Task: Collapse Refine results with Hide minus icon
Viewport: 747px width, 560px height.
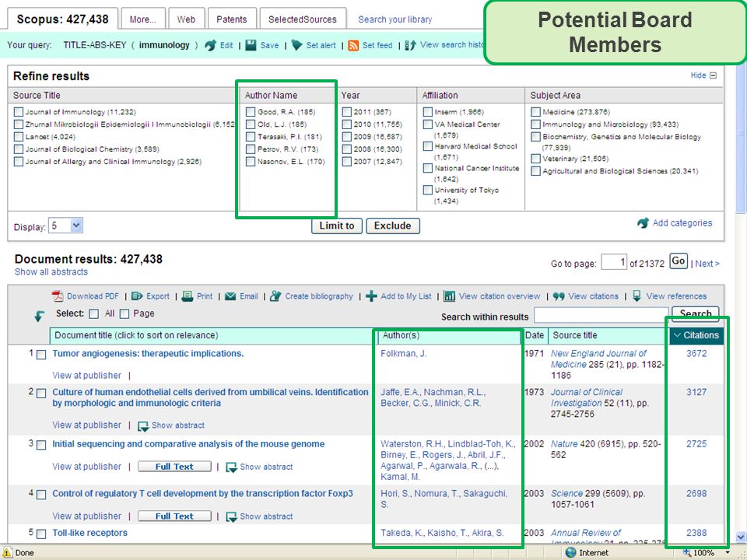Action: pyautogui.click(x=713, y=75)
